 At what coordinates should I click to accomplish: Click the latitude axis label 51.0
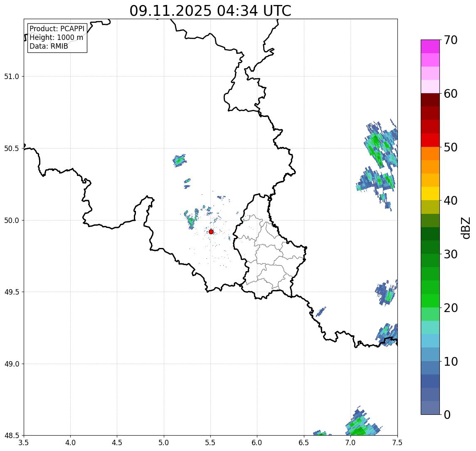12,77
